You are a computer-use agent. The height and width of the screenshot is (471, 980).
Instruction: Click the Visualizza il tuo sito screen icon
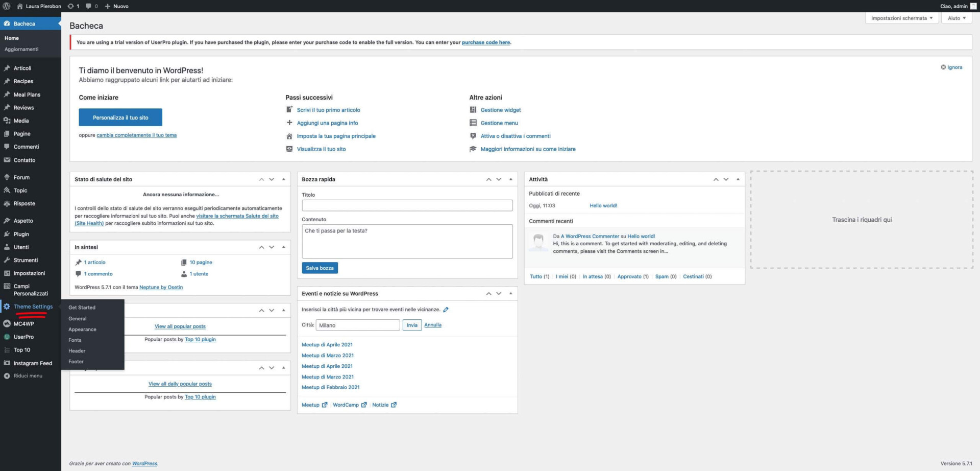289,149
